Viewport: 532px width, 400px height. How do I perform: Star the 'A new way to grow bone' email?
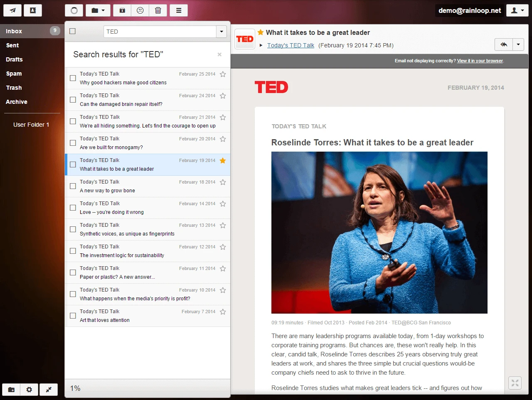[x=223, y=182]
